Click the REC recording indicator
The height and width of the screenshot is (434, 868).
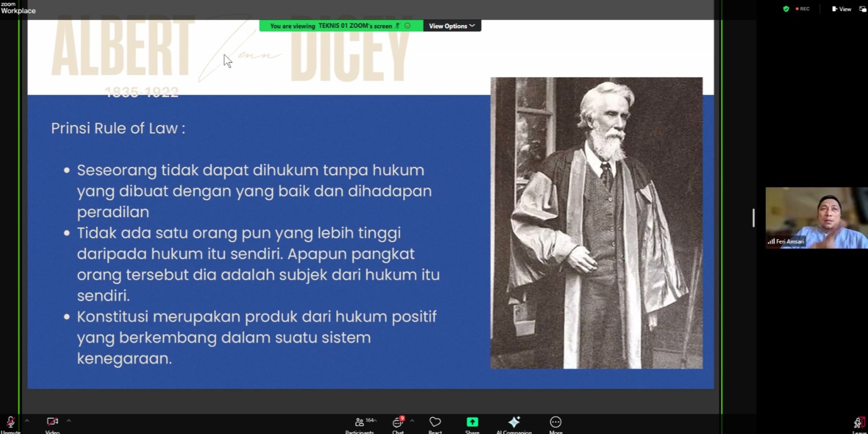802,9
